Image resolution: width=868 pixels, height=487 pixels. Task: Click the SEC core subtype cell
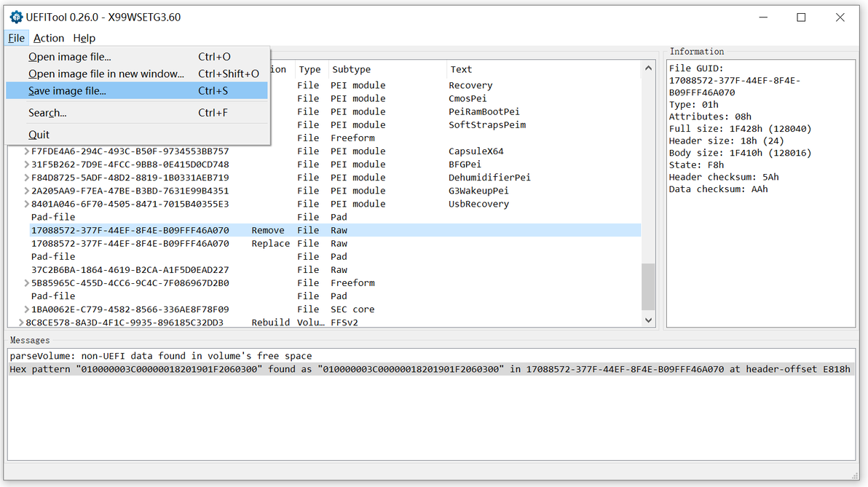tap(352, 309)
